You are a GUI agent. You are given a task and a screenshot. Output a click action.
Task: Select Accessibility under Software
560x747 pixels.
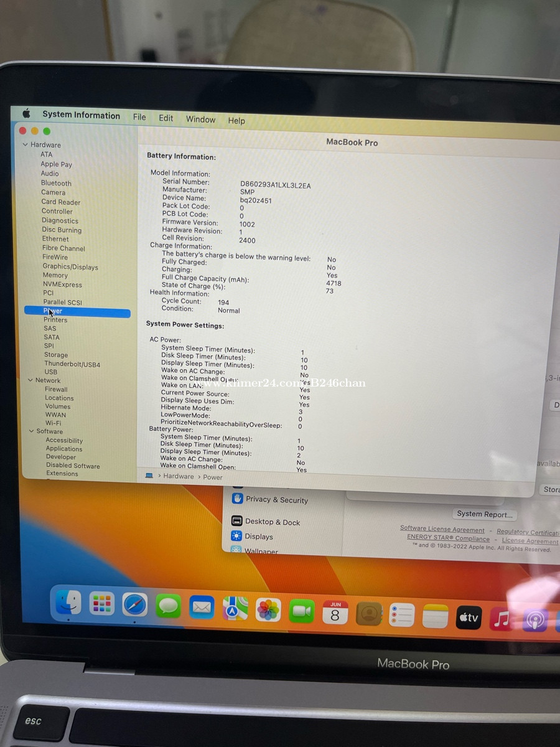coord(64,440)
